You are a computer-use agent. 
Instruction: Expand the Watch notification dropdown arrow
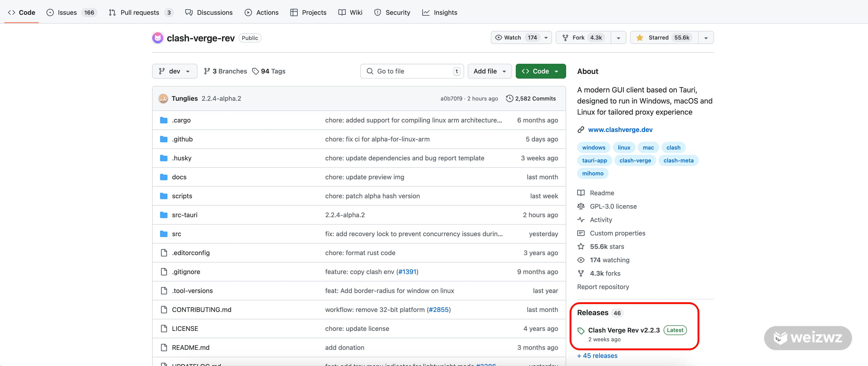(546, 38)
